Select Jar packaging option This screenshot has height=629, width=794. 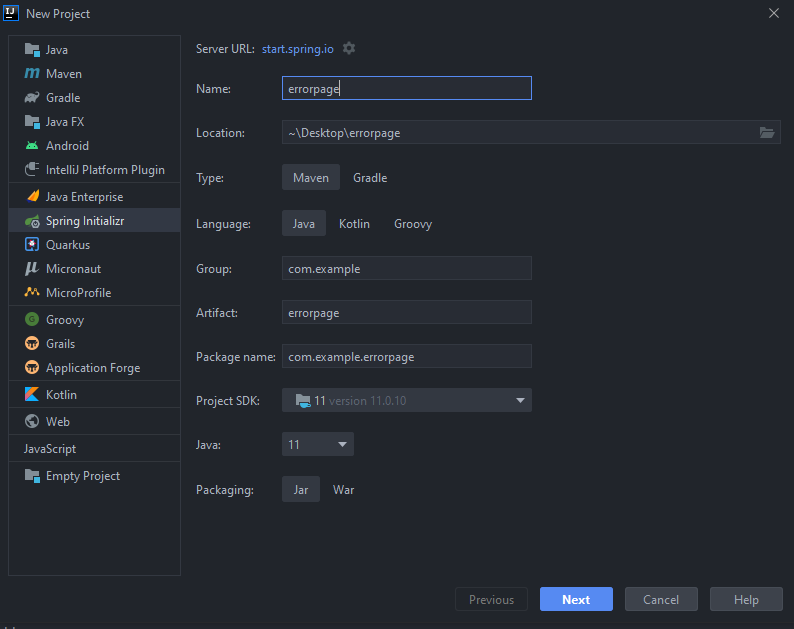coord(301,489)
